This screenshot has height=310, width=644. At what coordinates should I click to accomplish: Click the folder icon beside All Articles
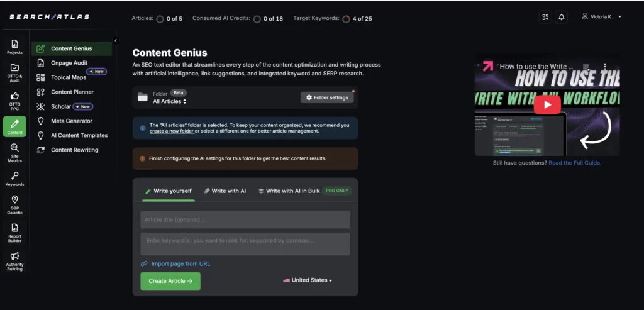click(x=143, y=97)
